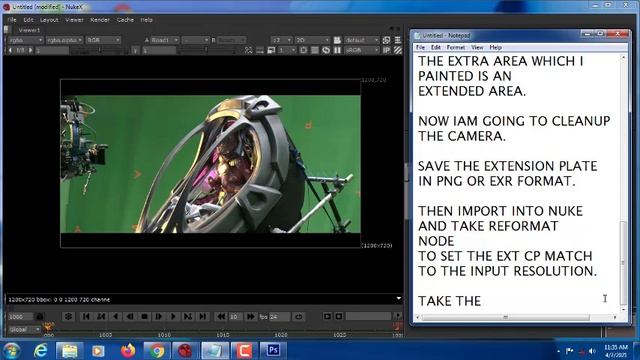
Task: Open the File menu in Nuke
Action: (x=12, y=20)
